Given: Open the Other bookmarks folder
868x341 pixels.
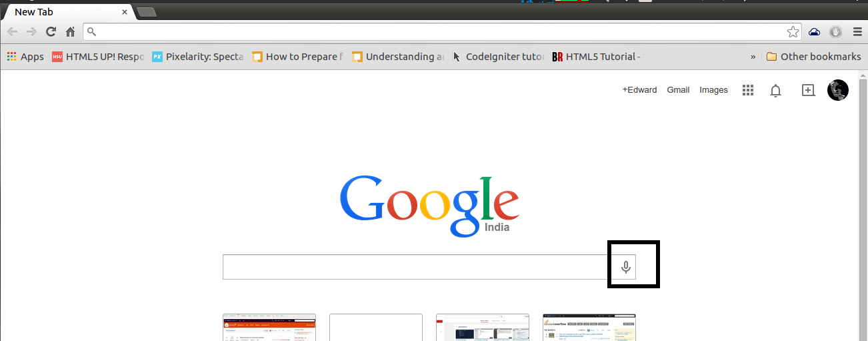Looking at the screenshot, I should point(813,57).
